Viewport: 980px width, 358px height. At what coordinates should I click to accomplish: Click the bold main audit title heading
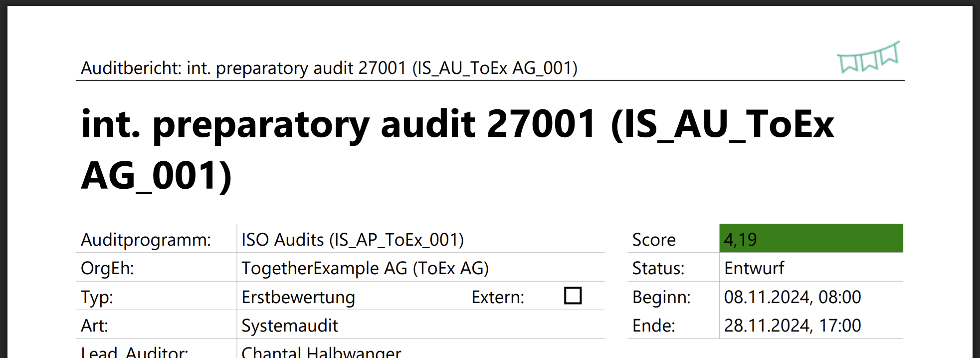tap(456, 149)
